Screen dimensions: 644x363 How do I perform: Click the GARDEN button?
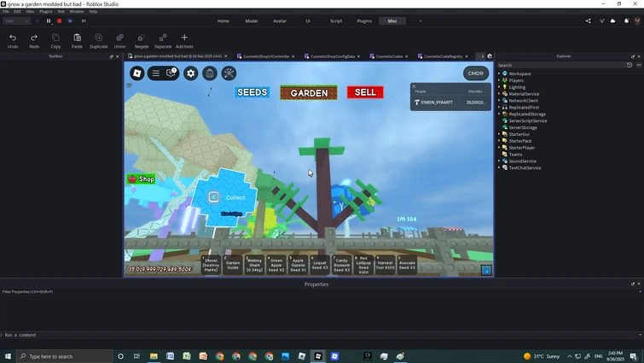[x=309, y=93]
